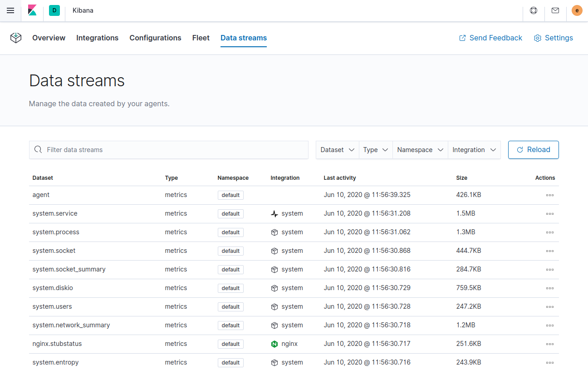The height and width of the screenshot is (370, 588).
Task: Open the Dataset filter dropdown
Action: [x=337, y=149]
